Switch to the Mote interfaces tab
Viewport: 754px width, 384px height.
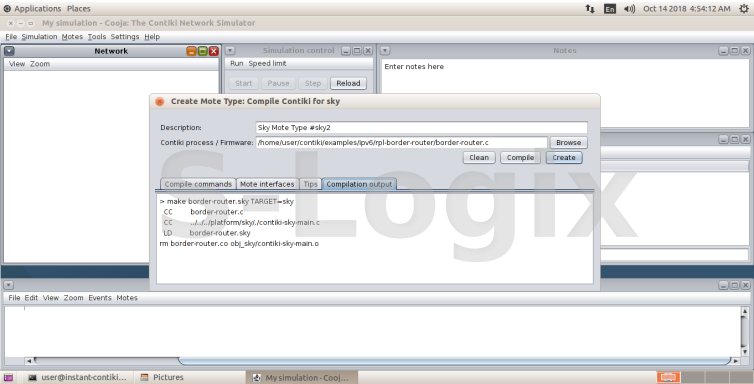point(267,184)
